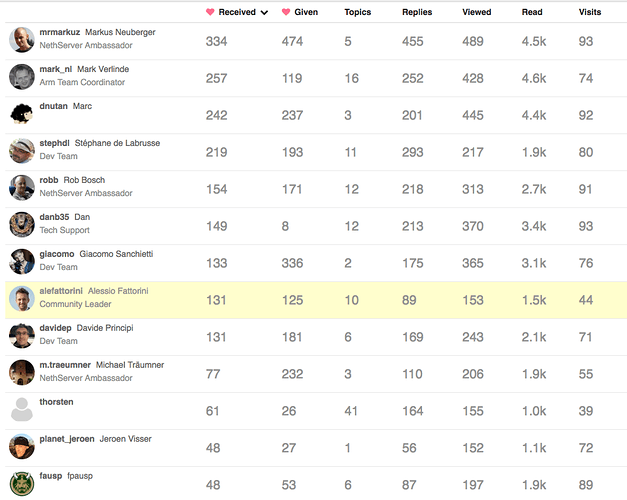Sort the list by Topics header
Screen dimensions: 627x500
coord(357,12)
